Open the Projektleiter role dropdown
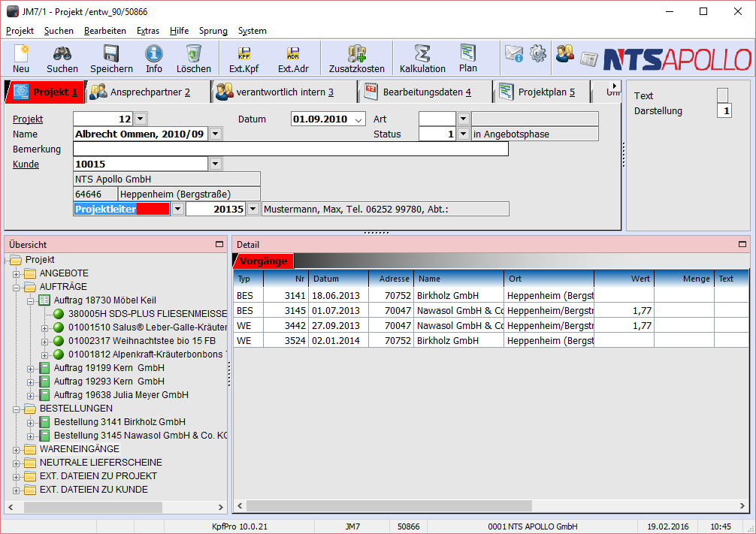 click(178, 209)
